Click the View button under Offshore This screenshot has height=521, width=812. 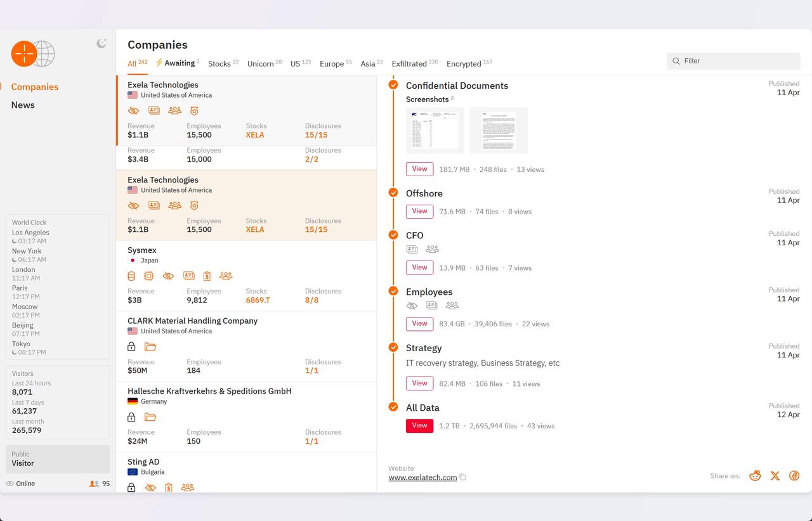click(419, 211)
